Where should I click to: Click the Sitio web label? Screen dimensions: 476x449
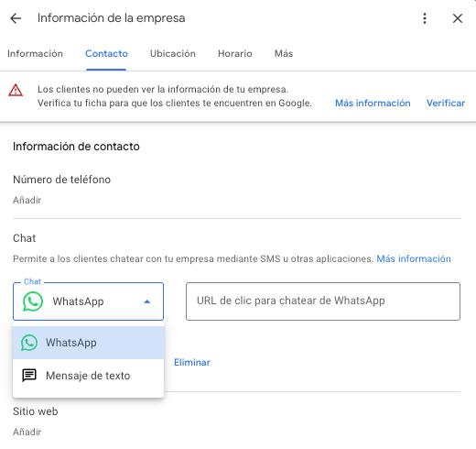[x=36, y=411]
